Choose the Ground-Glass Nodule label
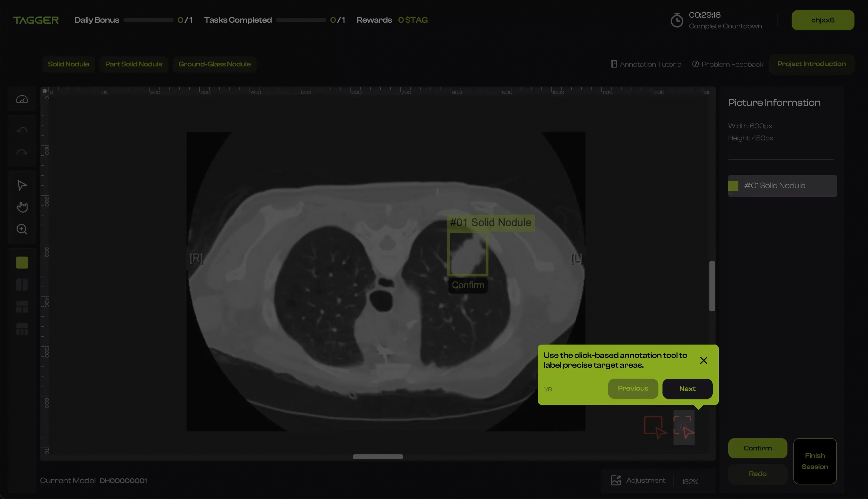Screen dimensions: 868x499 point(214,64)
